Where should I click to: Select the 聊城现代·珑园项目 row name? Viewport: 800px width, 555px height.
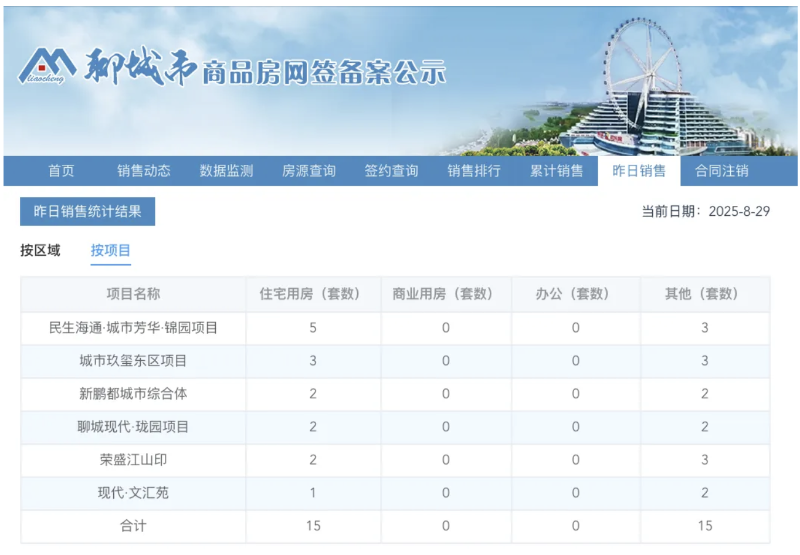tap(133, 427)
